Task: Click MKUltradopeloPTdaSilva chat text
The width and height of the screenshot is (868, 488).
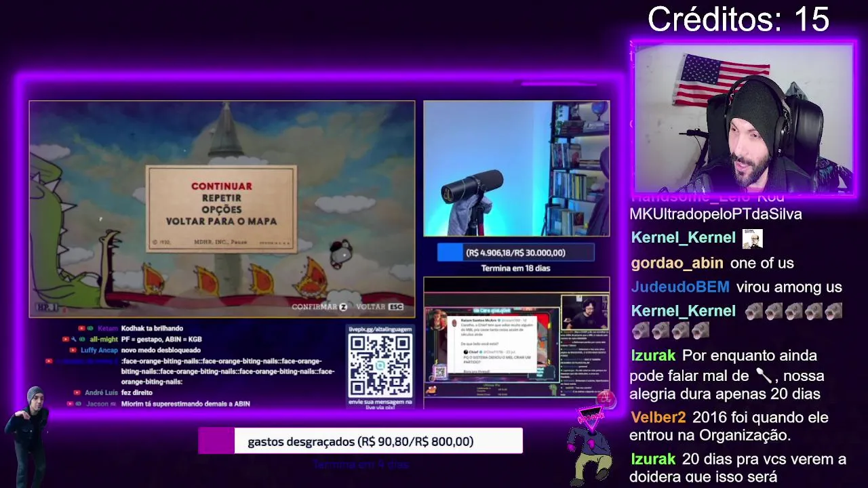Action: tap(715, 214)
